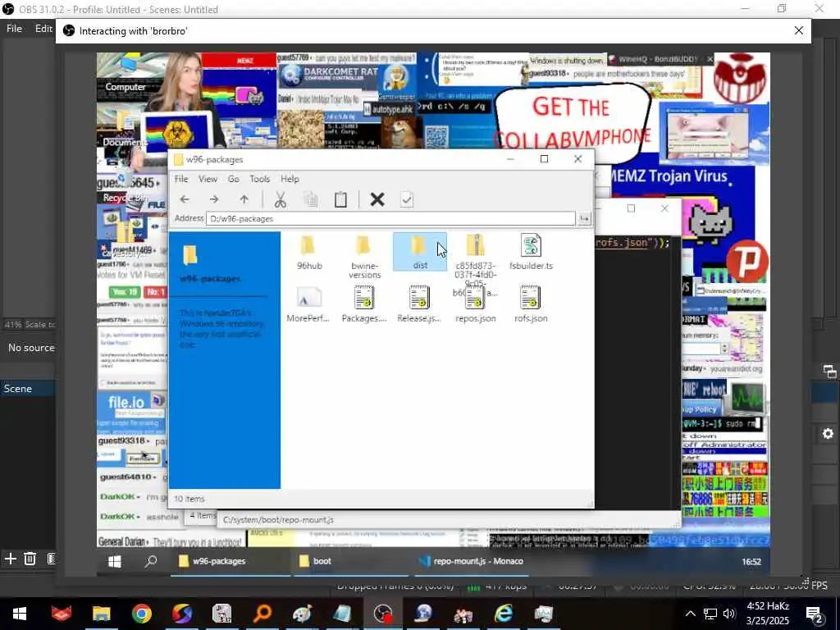Click the Go button beside address bar
This screenshot has width=840, height=630.
pos(584,218)
